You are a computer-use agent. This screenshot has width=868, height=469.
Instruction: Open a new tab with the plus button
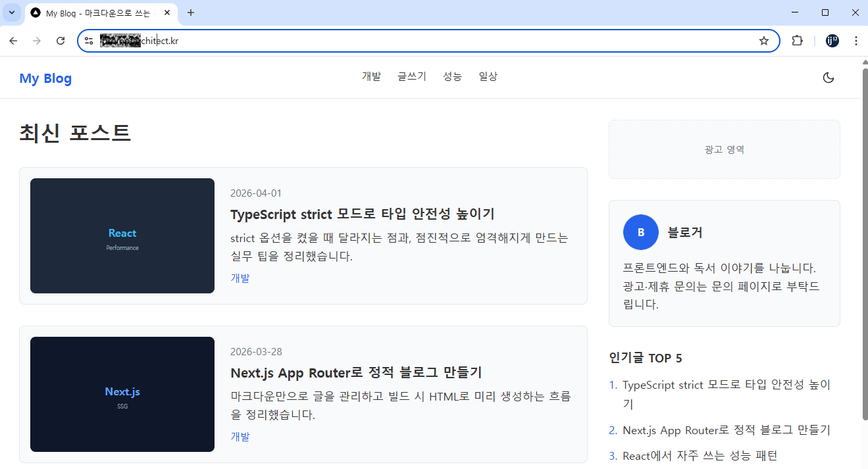click(190, 12)
